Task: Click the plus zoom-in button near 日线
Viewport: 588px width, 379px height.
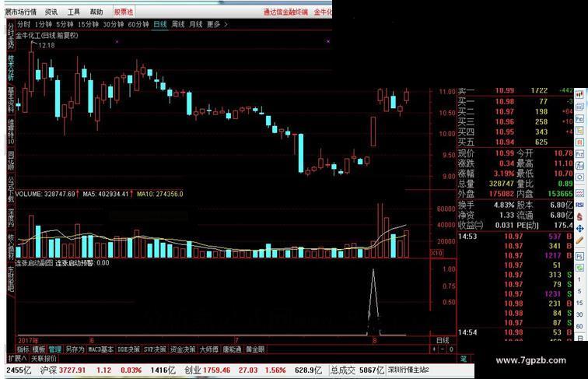Action: pos(434,349)
